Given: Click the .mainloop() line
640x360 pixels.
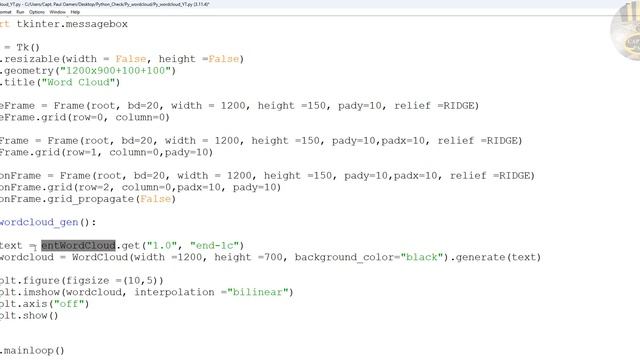Looking at the screenshot, I should coord(32,351).
